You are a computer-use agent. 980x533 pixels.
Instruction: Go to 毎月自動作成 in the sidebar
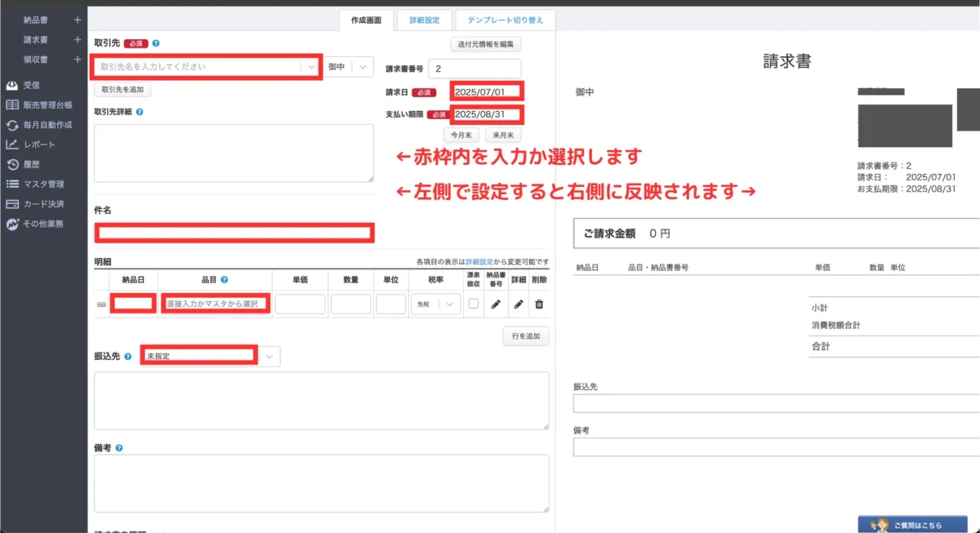click(x=47, y=125)
